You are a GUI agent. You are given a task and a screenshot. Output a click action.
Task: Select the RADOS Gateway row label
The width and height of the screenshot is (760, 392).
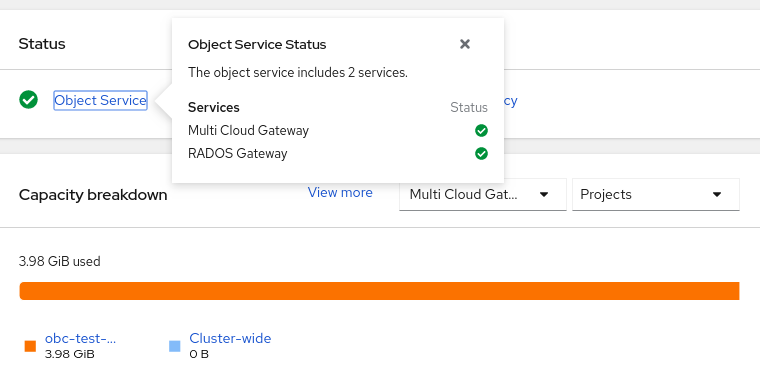point(238,154)
